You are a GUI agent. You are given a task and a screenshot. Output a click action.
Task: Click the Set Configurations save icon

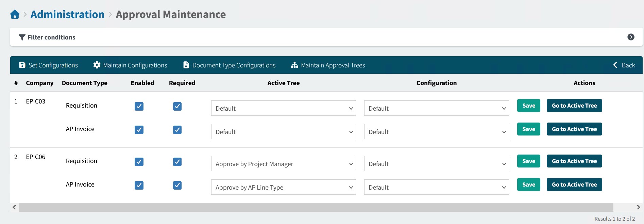22,65
